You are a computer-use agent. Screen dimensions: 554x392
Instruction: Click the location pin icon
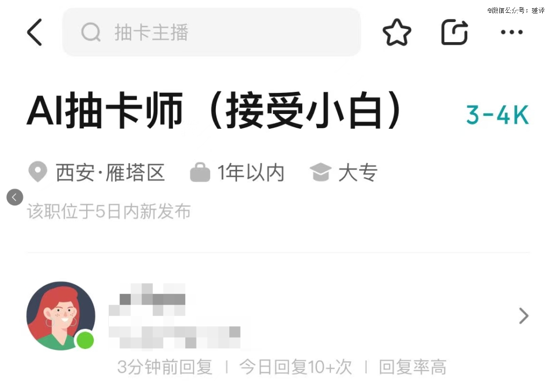[x=38, y=172]
